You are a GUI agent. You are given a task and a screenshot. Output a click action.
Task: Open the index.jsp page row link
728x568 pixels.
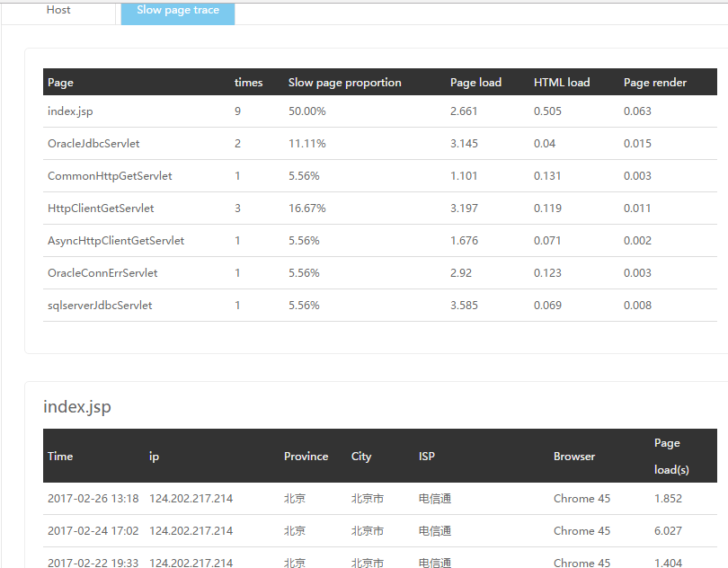(x=71, y=111)
